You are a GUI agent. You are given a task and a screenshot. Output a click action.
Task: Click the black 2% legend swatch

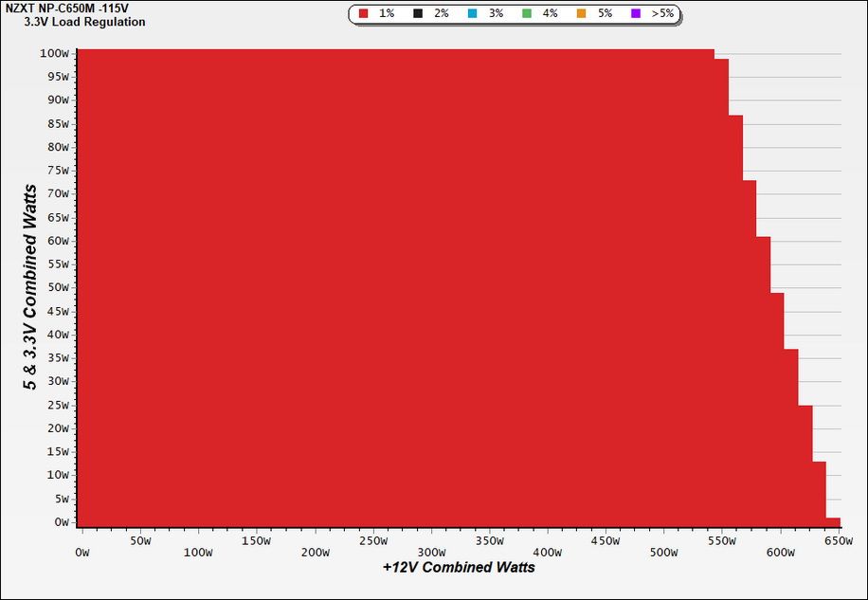418,13
